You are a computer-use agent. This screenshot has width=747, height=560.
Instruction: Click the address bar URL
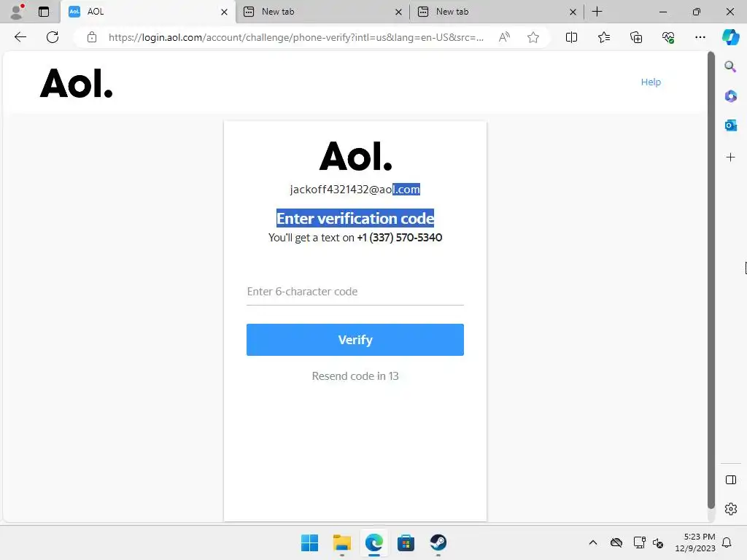(296, 37)
